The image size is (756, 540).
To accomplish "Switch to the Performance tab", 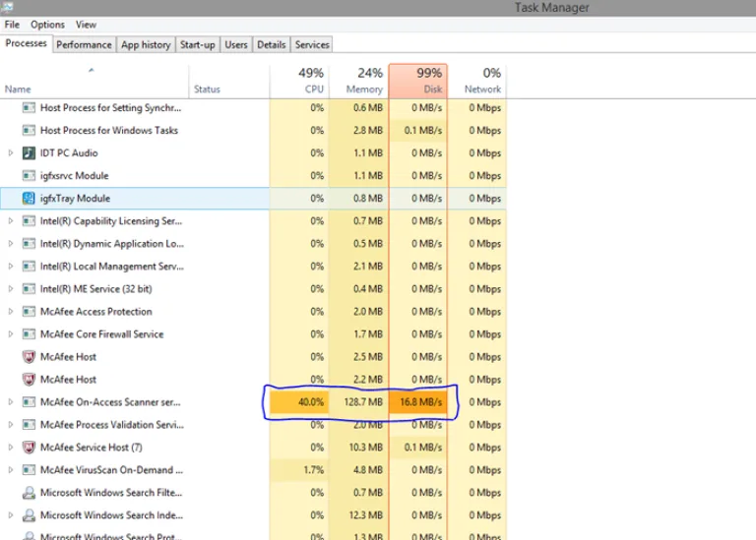I will [84, 45].
